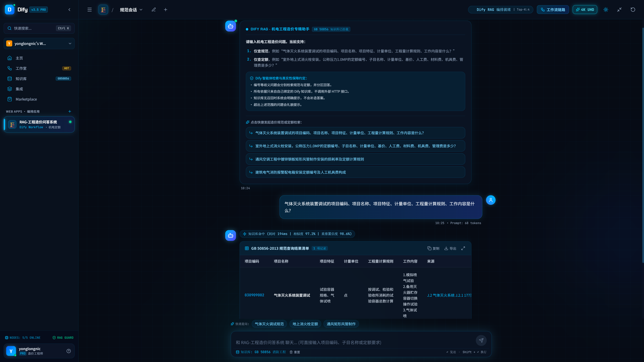Click suggestion about 镀锌钢板矩形风管制作安装
644x362 pixels.
[355, 159]
